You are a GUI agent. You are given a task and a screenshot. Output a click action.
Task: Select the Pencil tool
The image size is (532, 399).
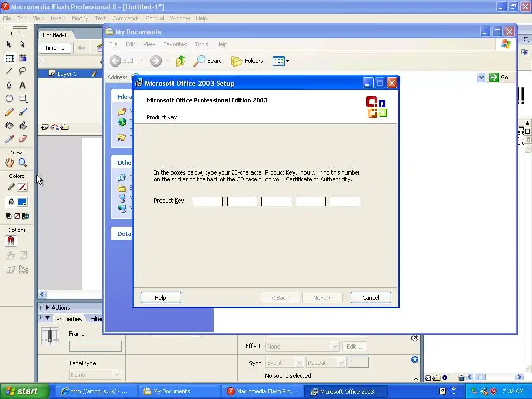coord(9,112)
